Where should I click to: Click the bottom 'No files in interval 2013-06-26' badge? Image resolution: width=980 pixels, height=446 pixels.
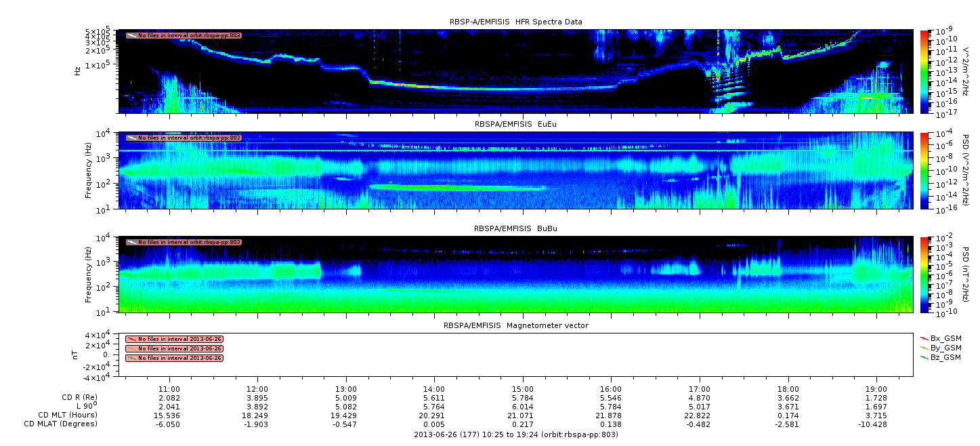(174, 358)
